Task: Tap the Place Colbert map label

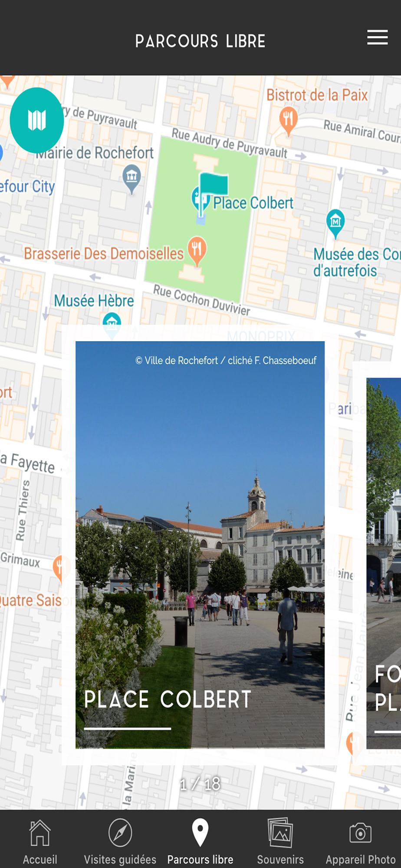Action: click(253, 203)
